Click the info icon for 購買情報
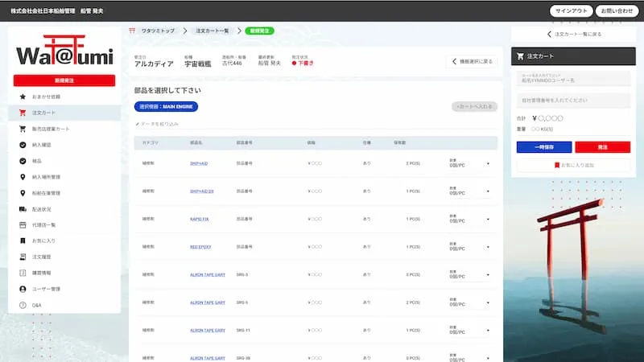This screenshot has height=362, width=644. 23,273
